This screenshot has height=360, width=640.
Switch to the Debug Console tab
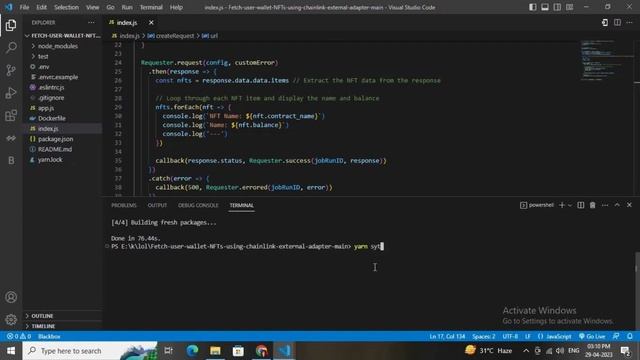pos(198,205)
